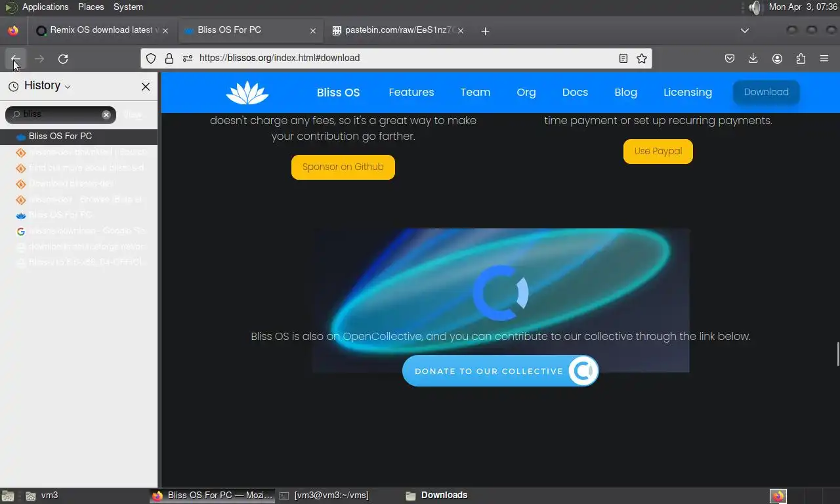Image resolution: width=840 pixels, height=504 pixels.
Task: Open the site permissions icon in address bar
Action: [x=188, y=58]
